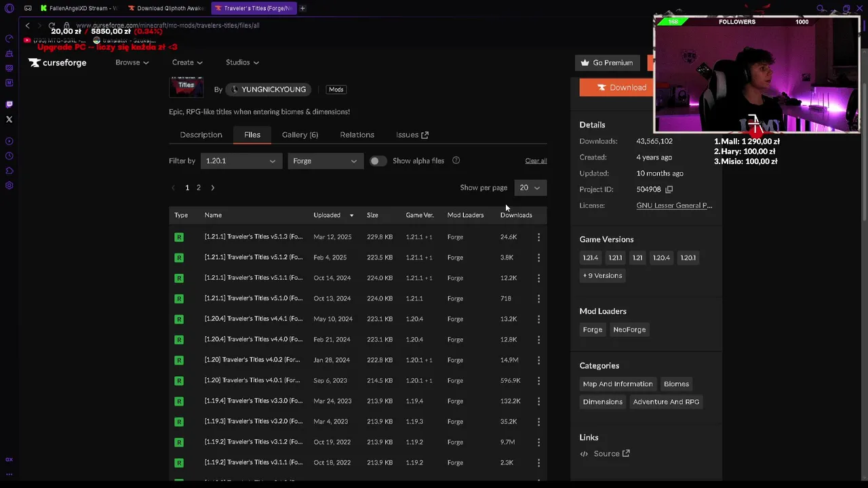Open the Forge mod loader filter dropdown
This screenshot has width=868, height=488.
(x=325, y=161)
